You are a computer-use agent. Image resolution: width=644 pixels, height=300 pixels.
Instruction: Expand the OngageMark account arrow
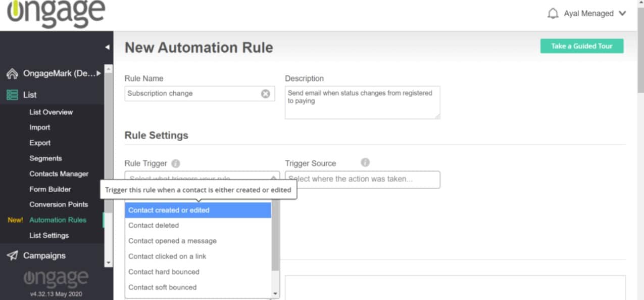point(99,74)
